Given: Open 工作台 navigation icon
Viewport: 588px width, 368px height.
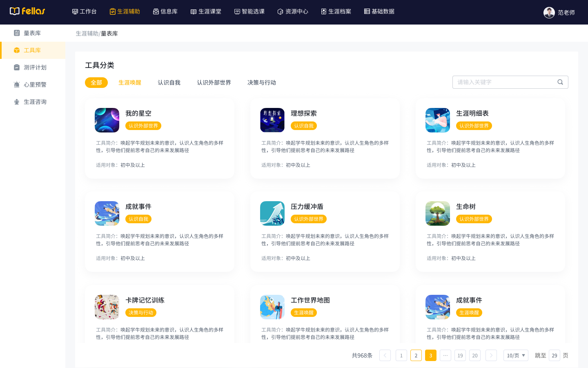Looking at the screenshot, I should click(x=74, y=11).
